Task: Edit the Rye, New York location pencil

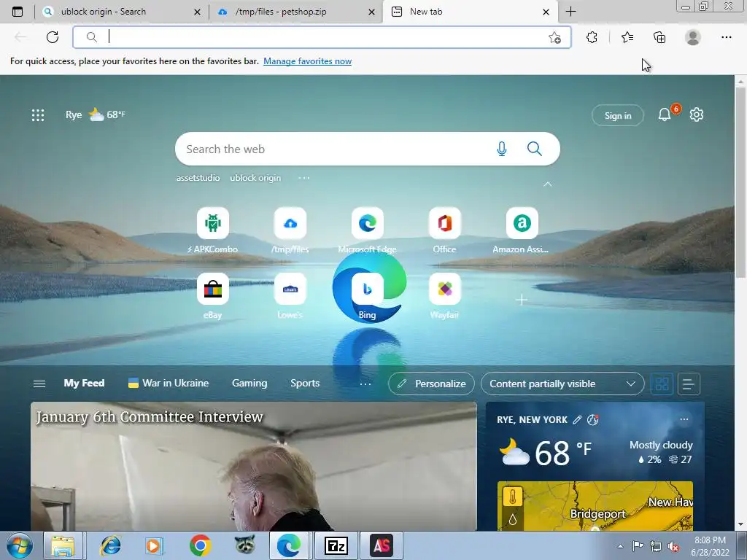Action: (577, 419)
